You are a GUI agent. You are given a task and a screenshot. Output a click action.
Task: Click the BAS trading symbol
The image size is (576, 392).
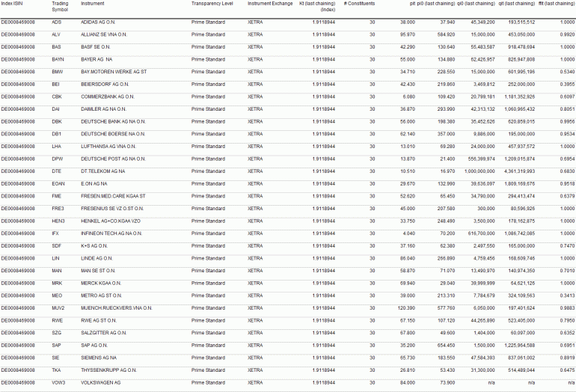56,47
